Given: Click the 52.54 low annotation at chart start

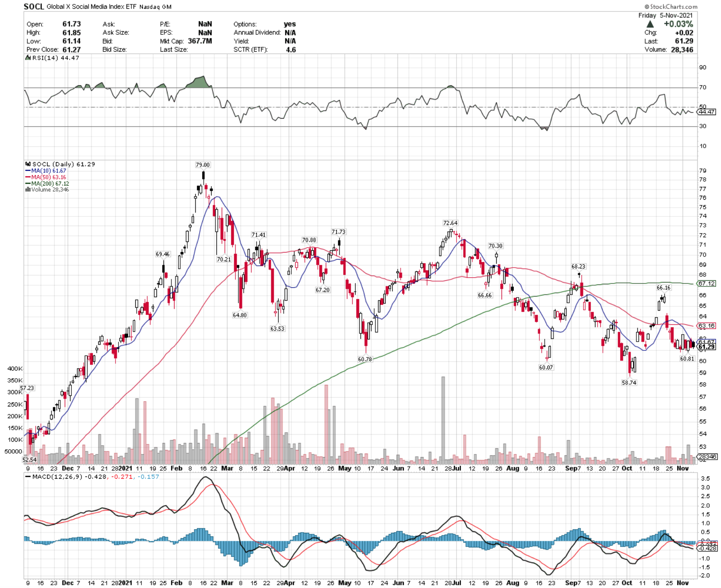Looking at the screenshot, I should [x=30, y=460].
